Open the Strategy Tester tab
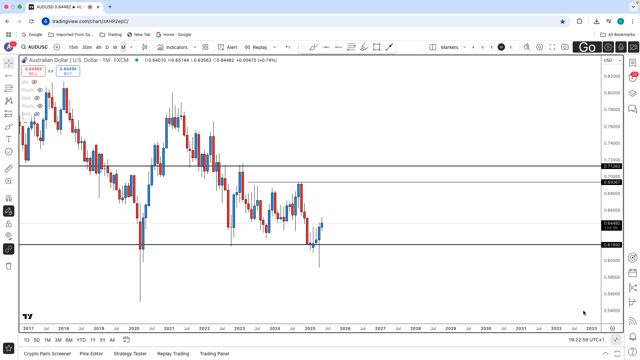Viewport: 640px width, 360px height. (x=130, y=353)
